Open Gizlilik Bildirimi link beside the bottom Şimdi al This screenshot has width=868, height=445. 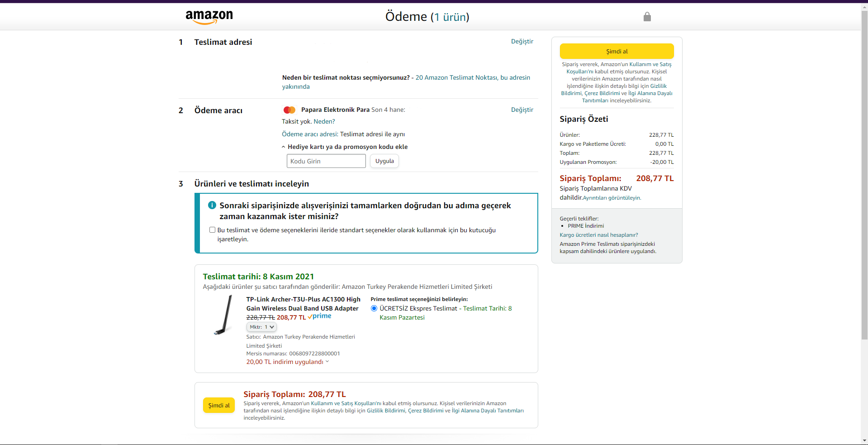point(386,411)
